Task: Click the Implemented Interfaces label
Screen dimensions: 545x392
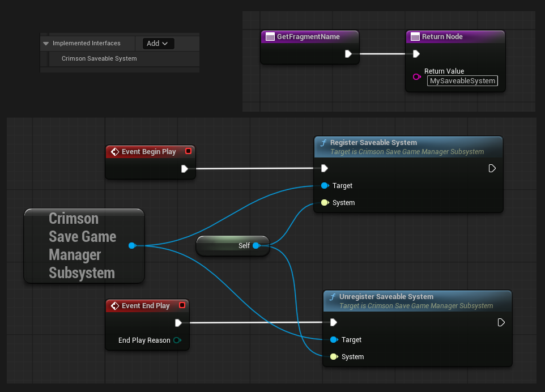Action: (87, 44)
